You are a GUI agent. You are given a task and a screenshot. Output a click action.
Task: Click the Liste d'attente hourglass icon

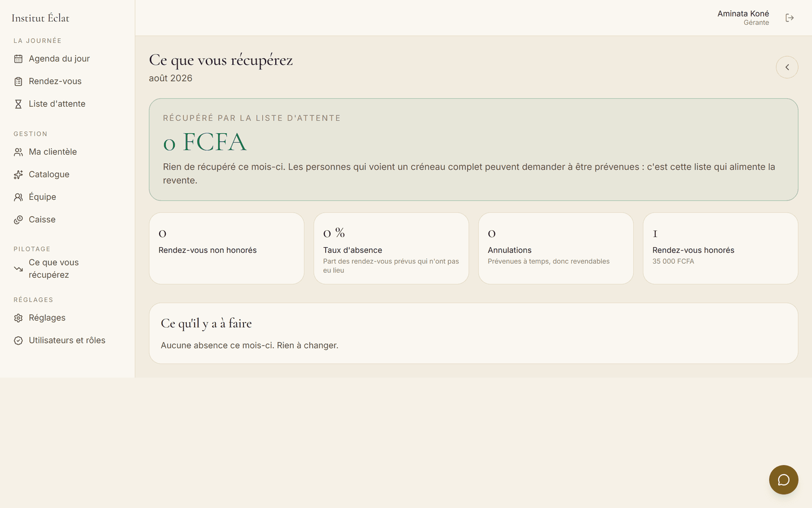(x=18, y=104)
